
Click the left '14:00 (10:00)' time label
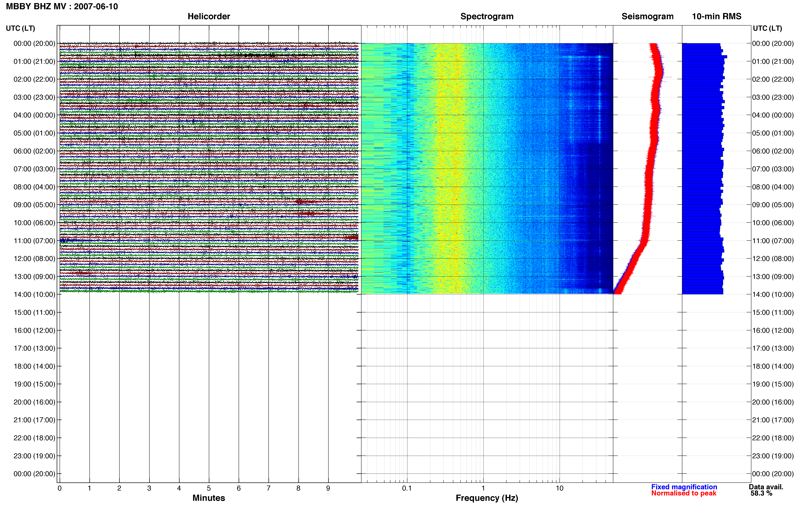pos(34,294)
